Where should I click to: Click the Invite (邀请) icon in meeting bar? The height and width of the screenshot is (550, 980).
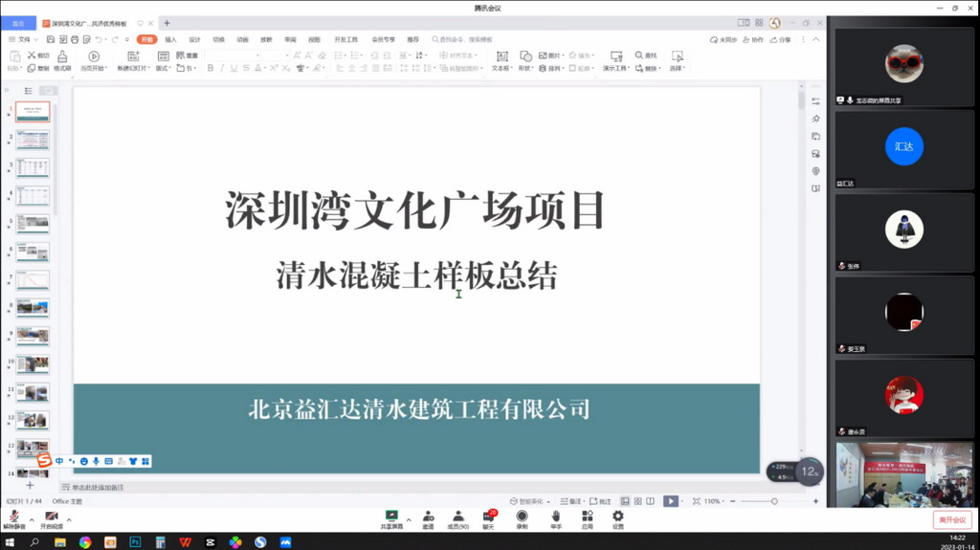pos(428,516)
